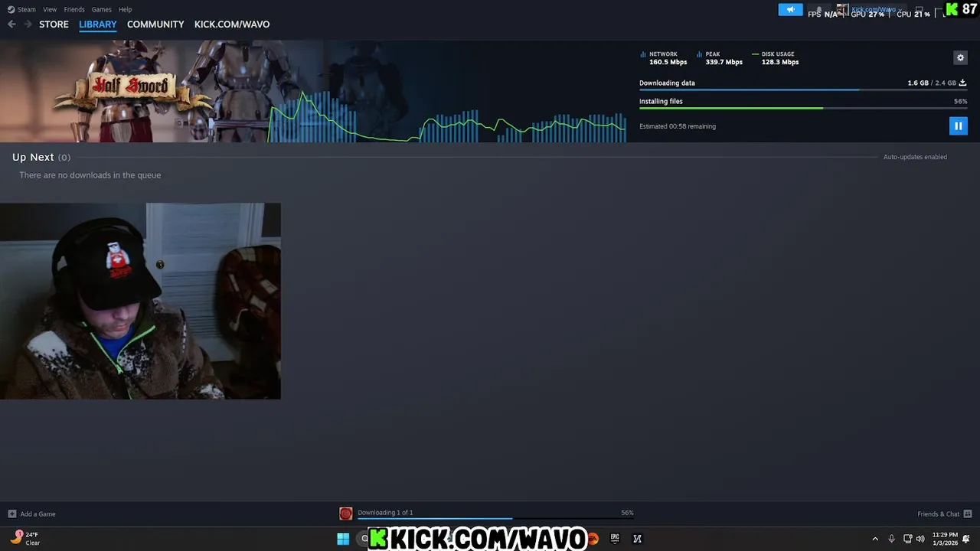Open notifications bell icon
Image resolution: width=980 pixels, height=551 pixels.
pos(819,9)
